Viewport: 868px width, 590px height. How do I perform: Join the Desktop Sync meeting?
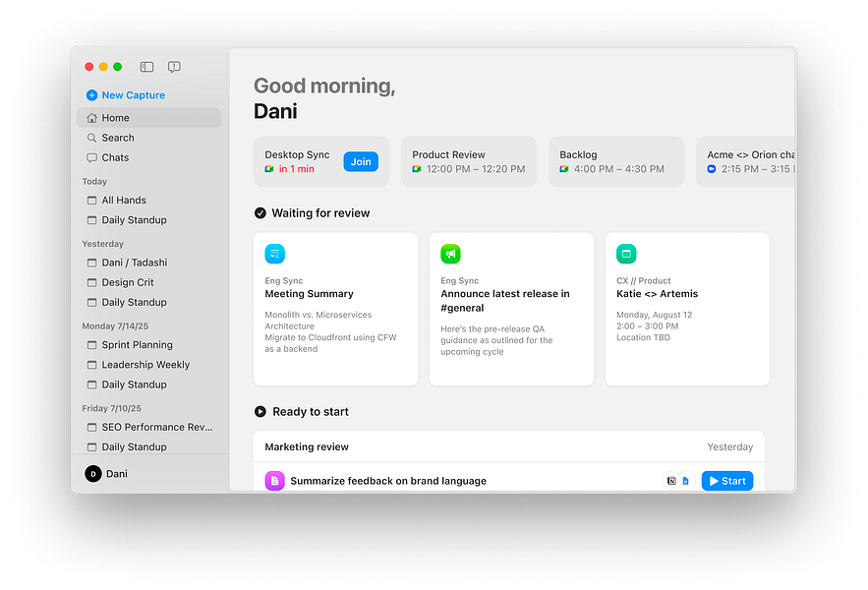[x=361, y=162]
